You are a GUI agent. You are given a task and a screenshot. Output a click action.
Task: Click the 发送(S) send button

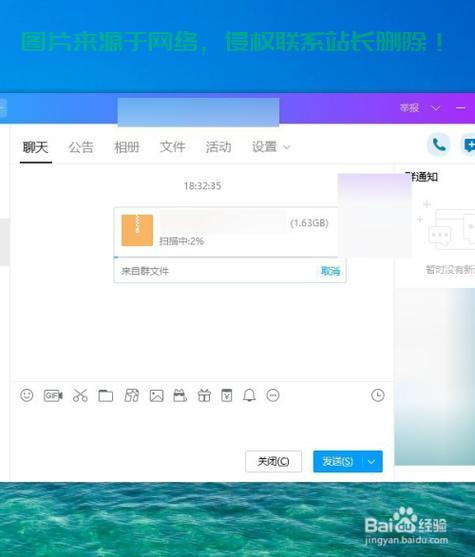pos(338,461)
